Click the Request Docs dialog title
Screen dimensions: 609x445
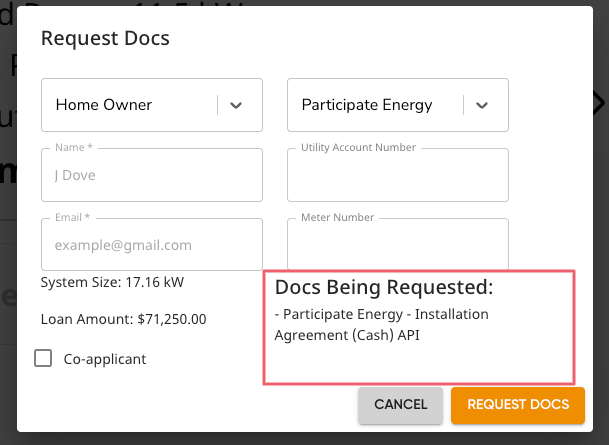pyautogui.click(x=105, y=39)
